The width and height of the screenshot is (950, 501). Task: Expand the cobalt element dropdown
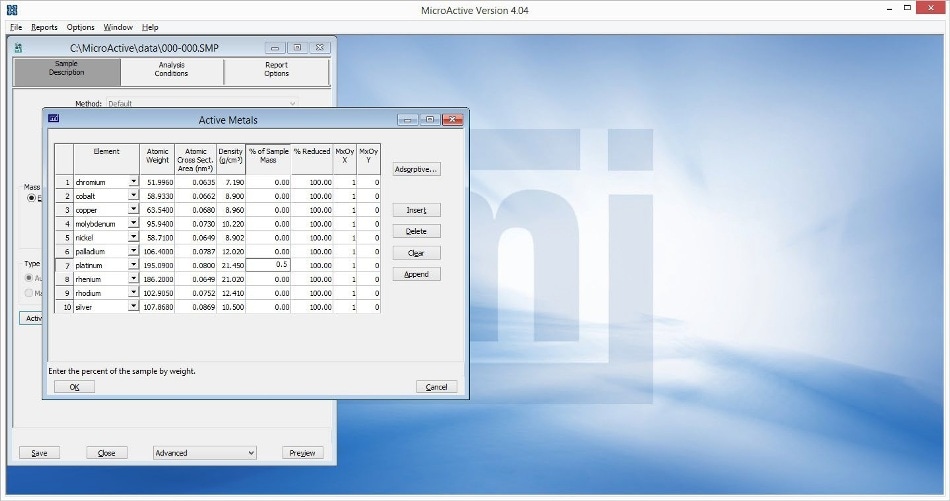(x=133, y=195)
